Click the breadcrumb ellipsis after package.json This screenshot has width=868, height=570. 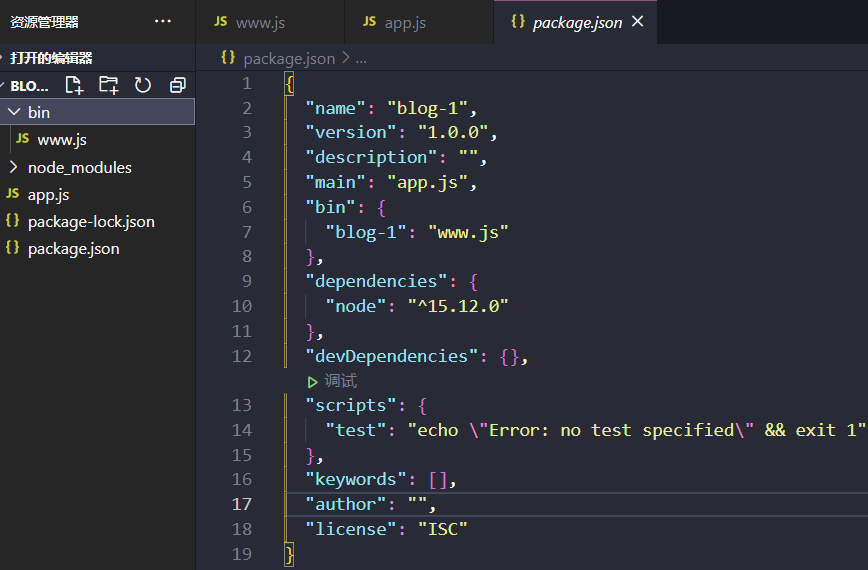(361, 58)
